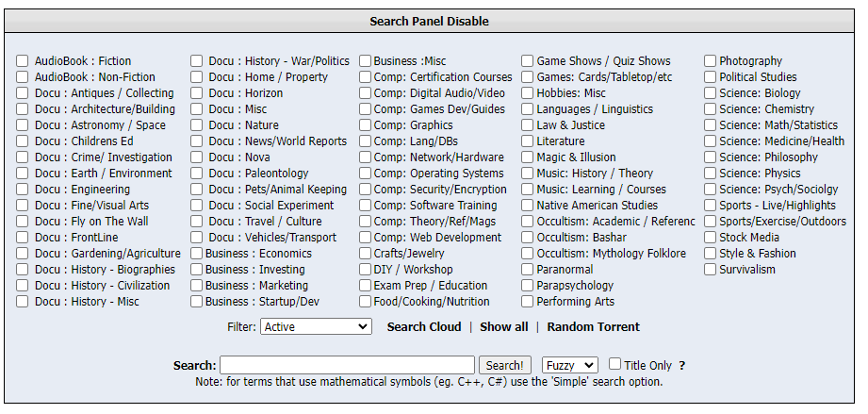Check the AudioBook : Fiction checkbox
Screen dimensions: 868x414
pos(22,61)
